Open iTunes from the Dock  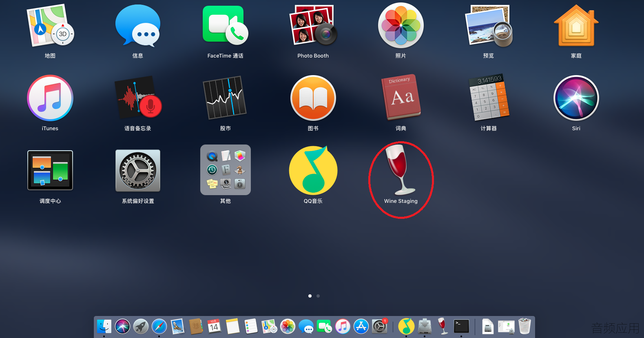[343, 327]
